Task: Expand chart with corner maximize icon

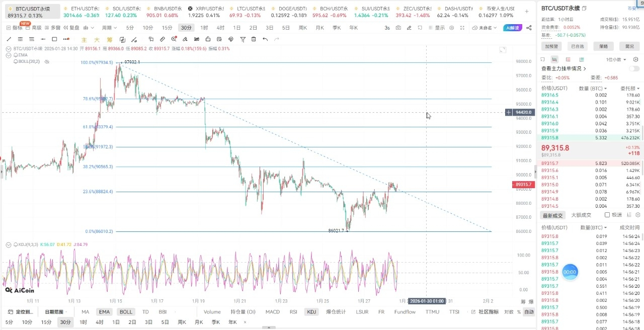Action: click(502, 49)
